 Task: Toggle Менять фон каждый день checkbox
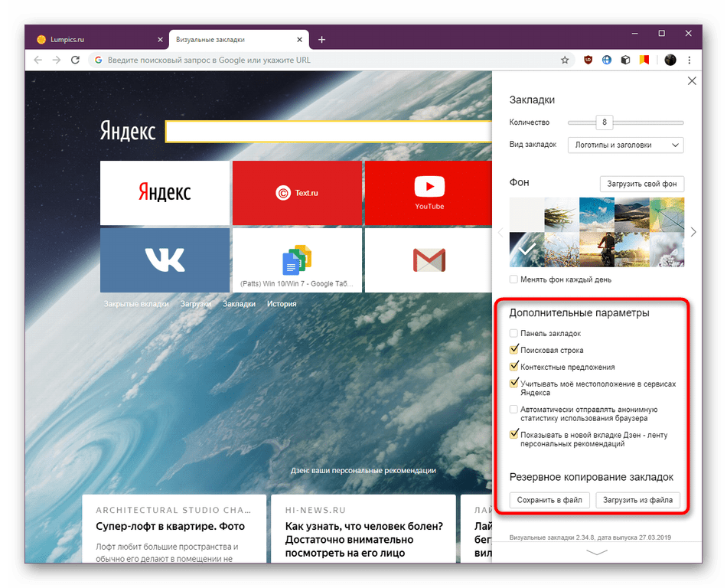(x=513, y=279)
